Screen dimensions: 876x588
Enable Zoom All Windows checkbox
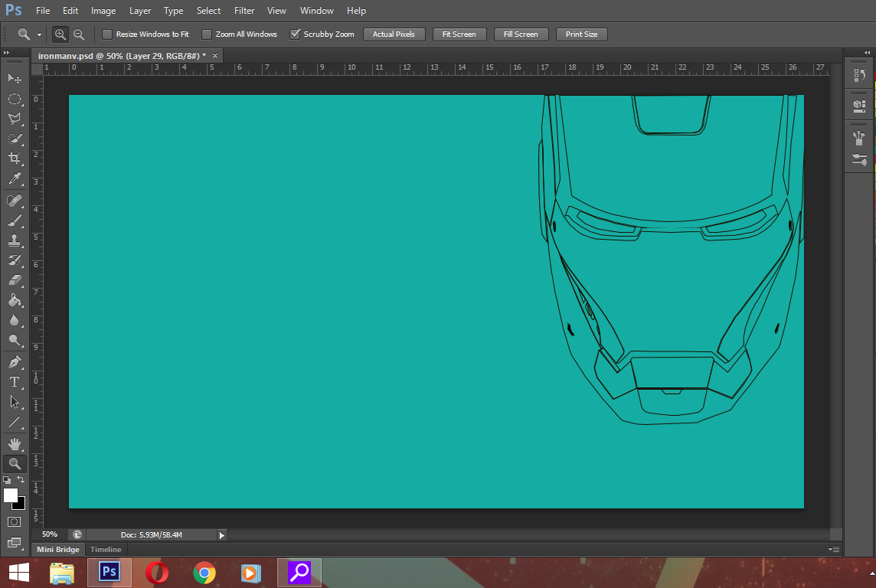coord(207,34)
